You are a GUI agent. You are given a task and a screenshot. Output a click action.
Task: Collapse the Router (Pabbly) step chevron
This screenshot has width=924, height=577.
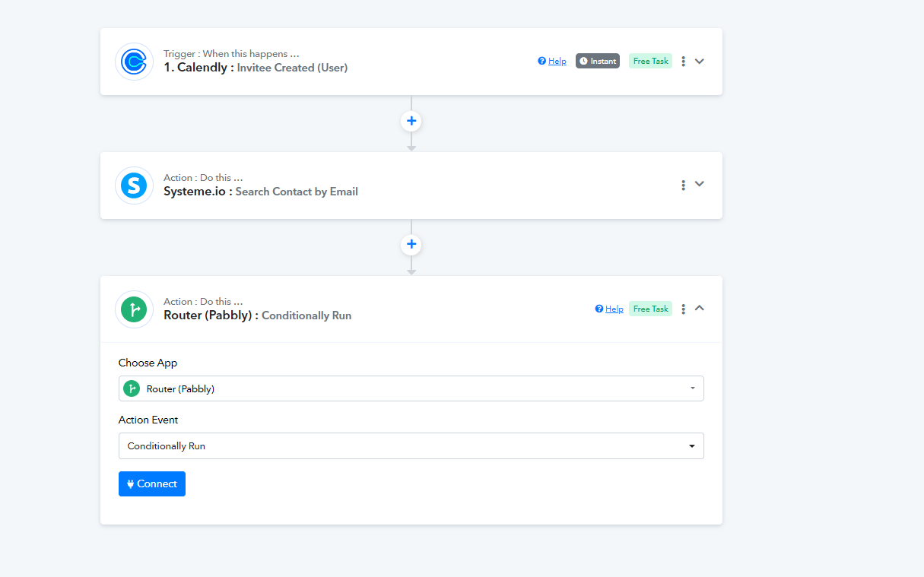click(700, 308)
